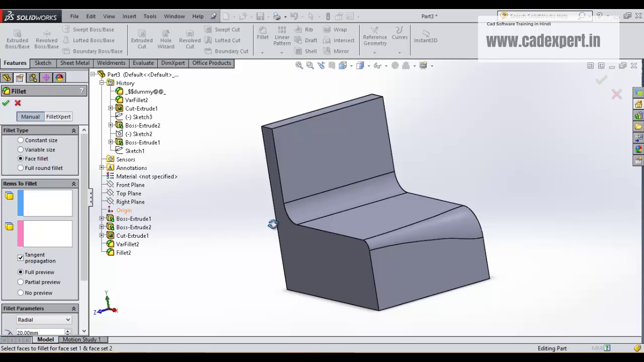Click the Wrap tool
Screen dimensions: 644x362
coord(335,30)
